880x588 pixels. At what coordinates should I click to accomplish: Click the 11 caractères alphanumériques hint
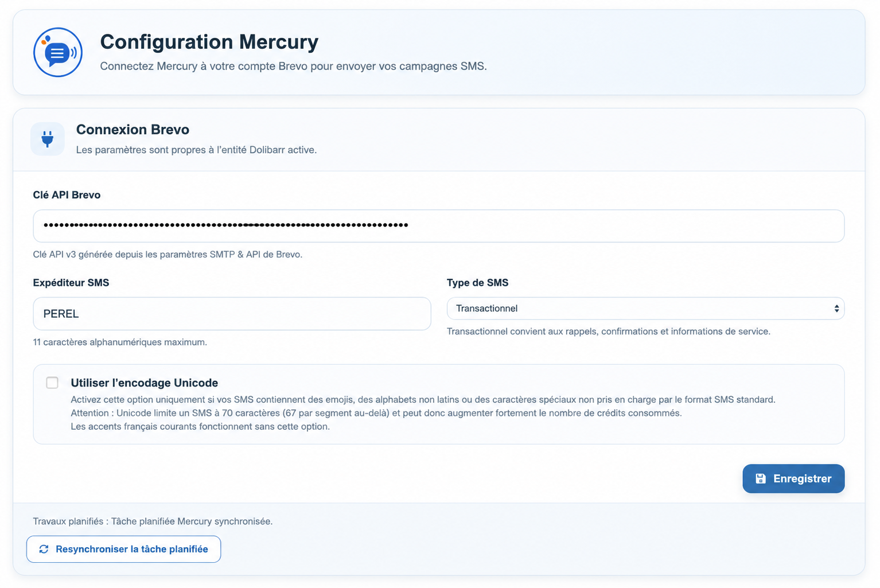(120, 342)
